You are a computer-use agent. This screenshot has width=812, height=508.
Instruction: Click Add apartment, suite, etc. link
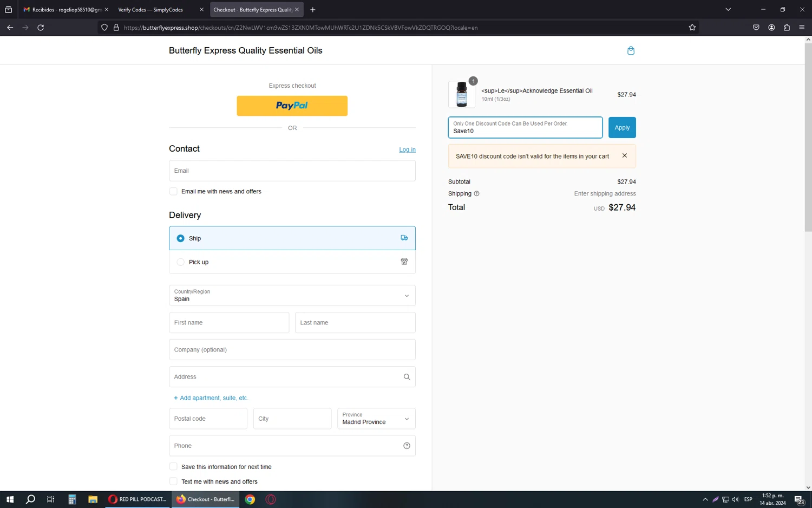[211, 398]
